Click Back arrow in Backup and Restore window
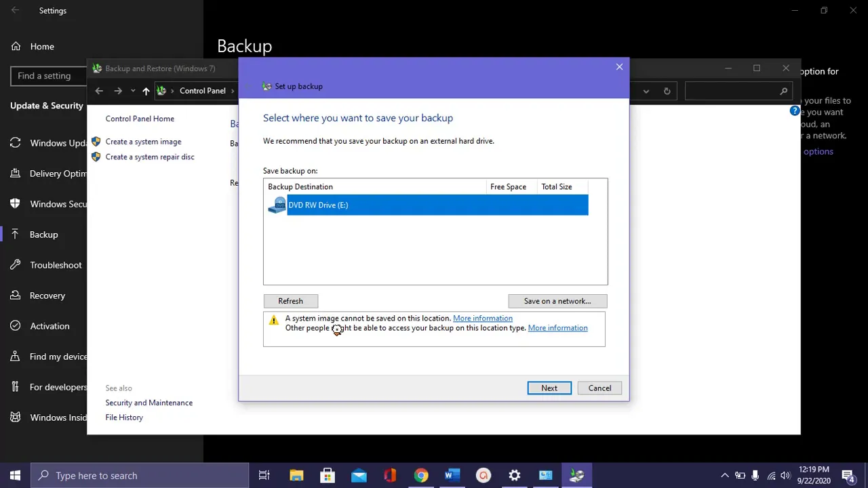868x488 pixels. 99,91
